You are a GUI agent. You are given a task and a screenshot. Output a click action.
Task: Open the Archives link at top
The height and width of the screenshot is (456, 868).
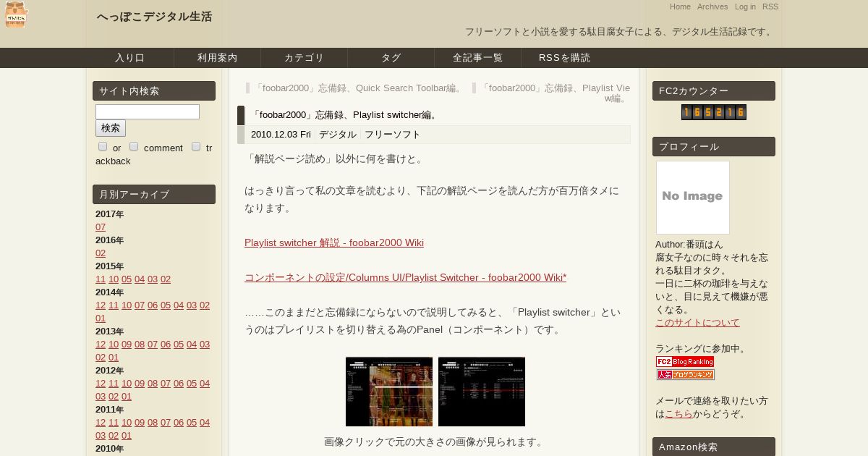coord(712,7)
